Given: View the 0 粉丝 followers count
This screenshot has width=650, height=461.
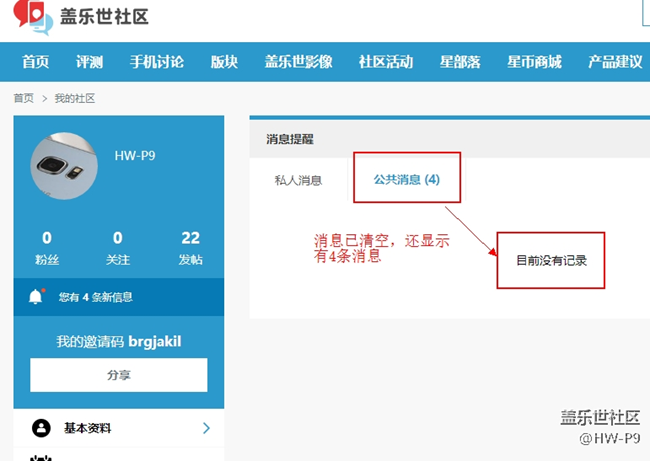Looking at the screenshot, I should (47, 248).
